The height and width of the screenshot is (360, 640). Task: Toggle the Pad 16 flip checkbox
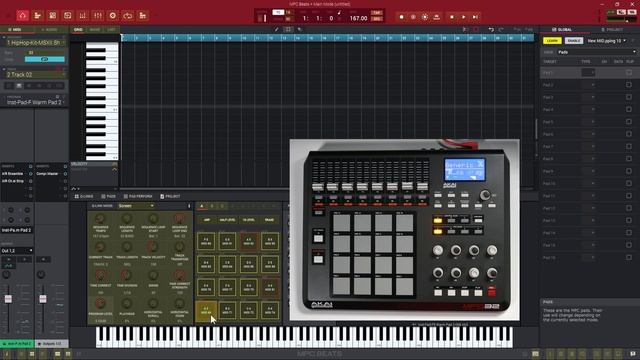tap(629, 258)
